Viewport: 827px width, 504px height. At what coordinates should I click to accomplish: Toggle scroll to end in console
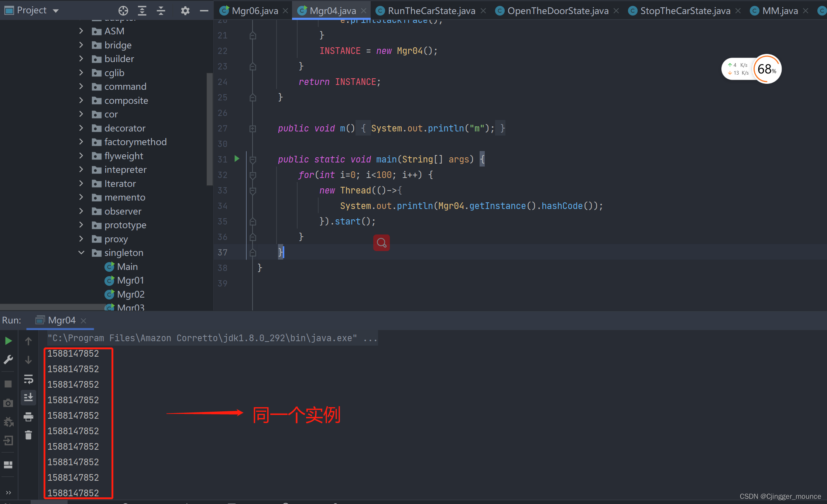click(x=28, y=398)
